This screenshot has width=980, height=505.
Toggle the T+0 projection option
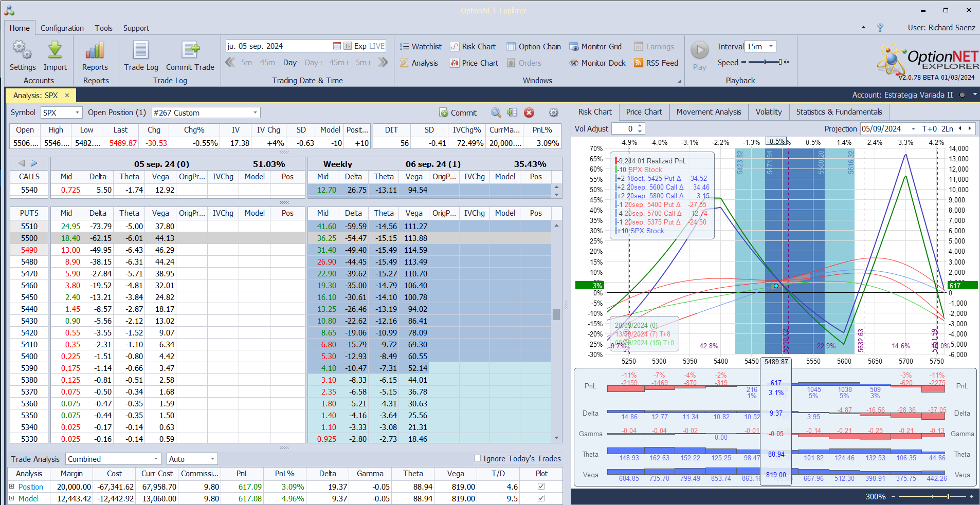[x=930, y=128]
